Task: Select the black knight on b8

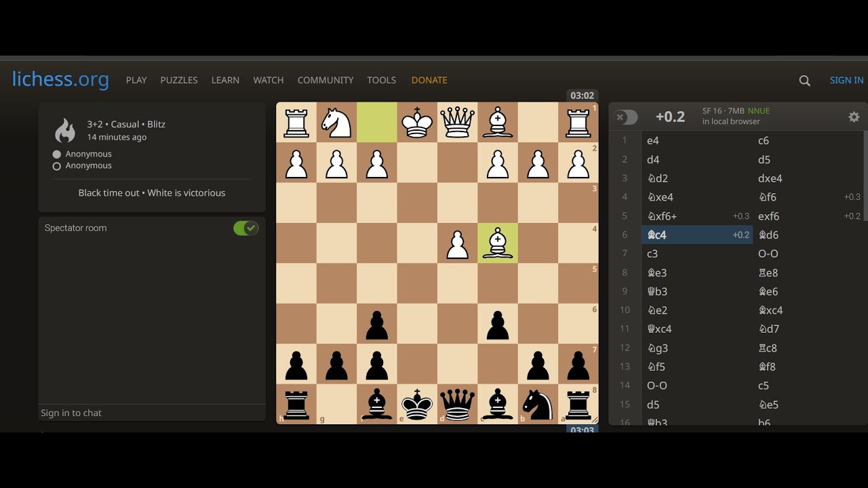Action: point(538,405)
